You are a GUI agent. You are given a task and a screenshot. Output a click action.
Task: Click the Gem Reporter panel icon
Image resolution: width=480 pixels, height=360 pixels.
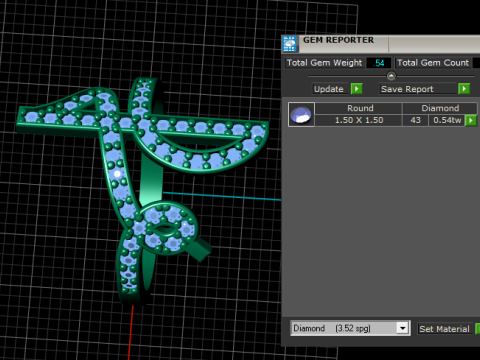(x=289, y=44)
